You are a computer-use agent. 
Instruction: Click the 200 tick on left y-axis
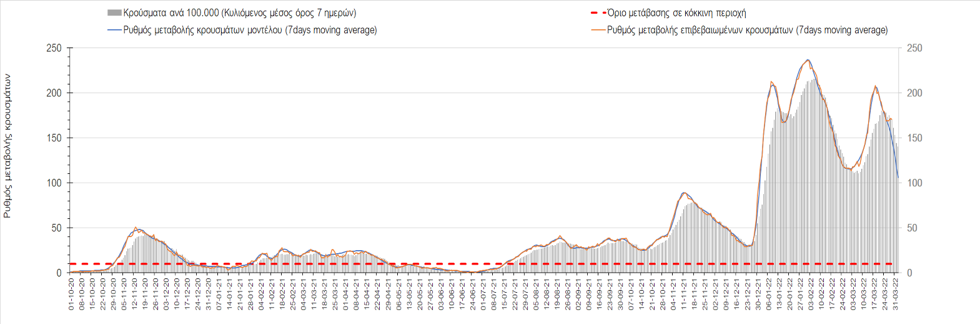coord(54,93)
